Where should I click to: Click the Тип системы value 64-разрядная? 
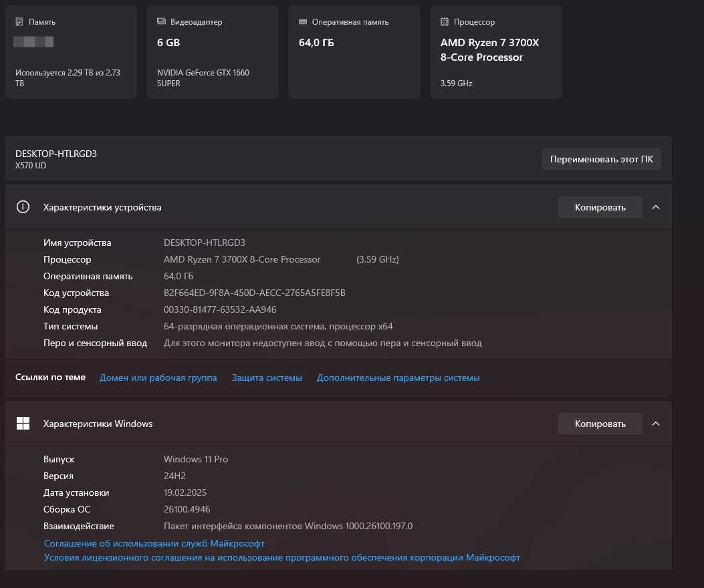(x=278, y=326)
